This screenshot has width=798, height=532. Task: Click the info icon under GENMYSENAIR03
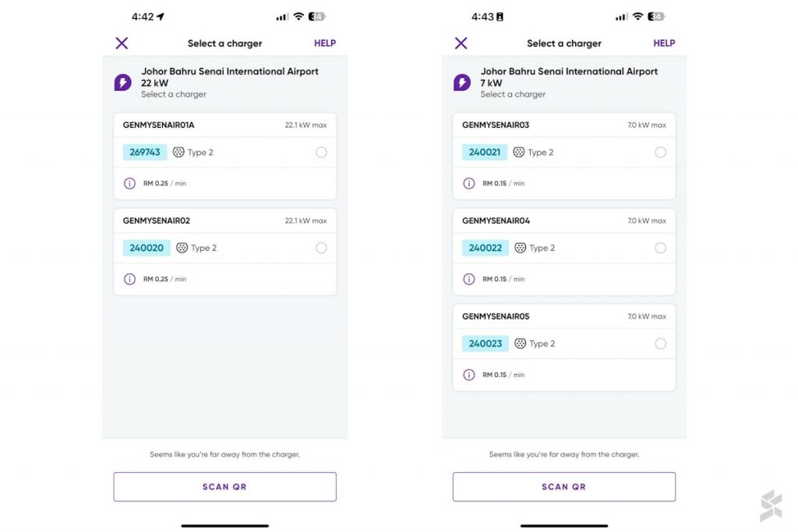tap(469, 184)
